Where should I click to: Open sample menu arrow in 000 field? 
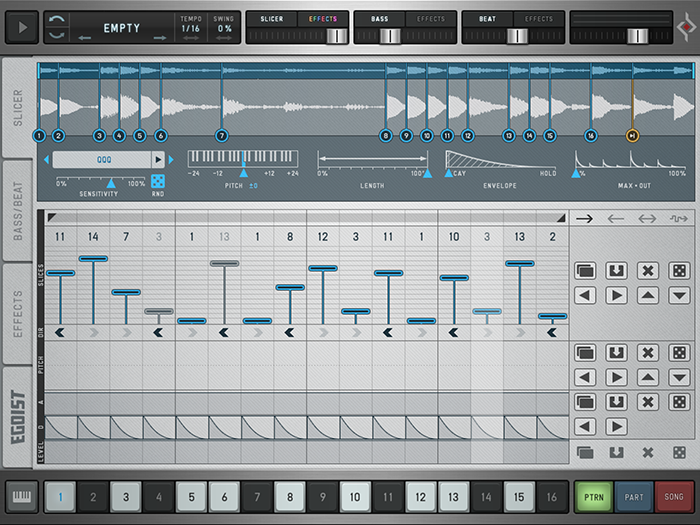[158, 159]
